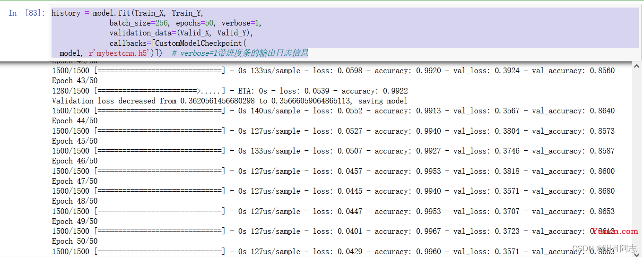Click 'Epoch 45/50' output line

[x=75, y=141]
